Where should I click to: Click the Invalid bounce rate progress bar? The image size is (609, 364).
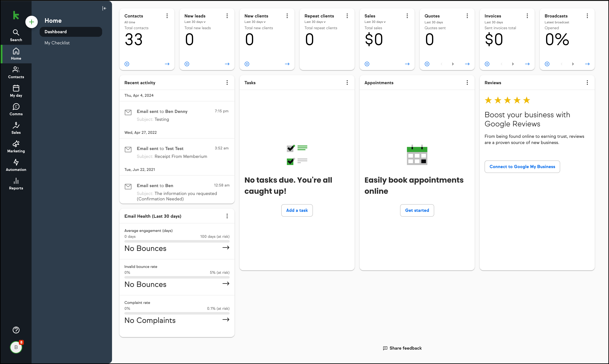pyautogui.click(x=177, y=277)
